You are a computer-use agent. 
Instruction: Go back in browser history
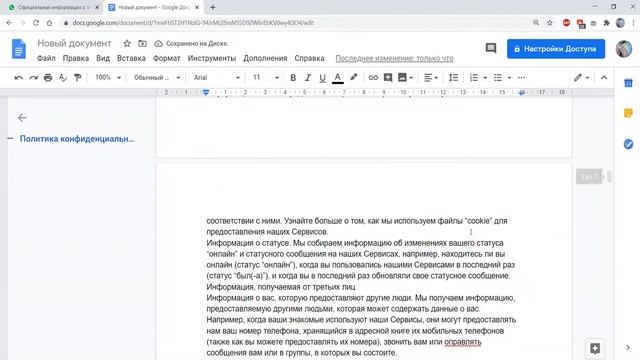(x=9, y=23)
